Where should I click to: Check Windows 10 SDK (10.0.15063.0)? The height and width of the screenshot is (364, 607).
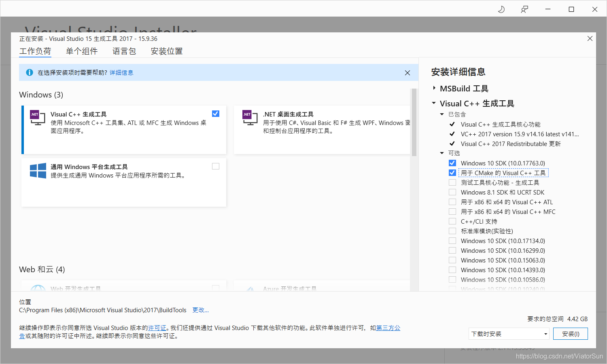coord(452,260)
